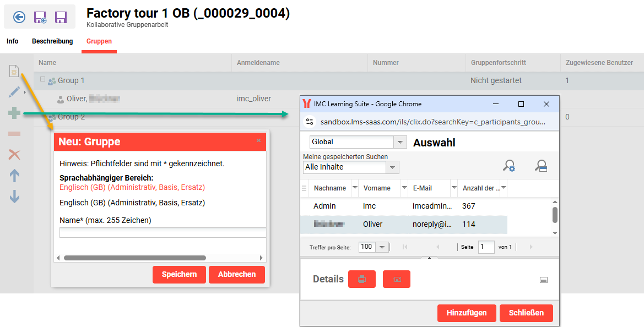Click the red X delete icon
Screen dimensions: 644x327
[14, 155]
